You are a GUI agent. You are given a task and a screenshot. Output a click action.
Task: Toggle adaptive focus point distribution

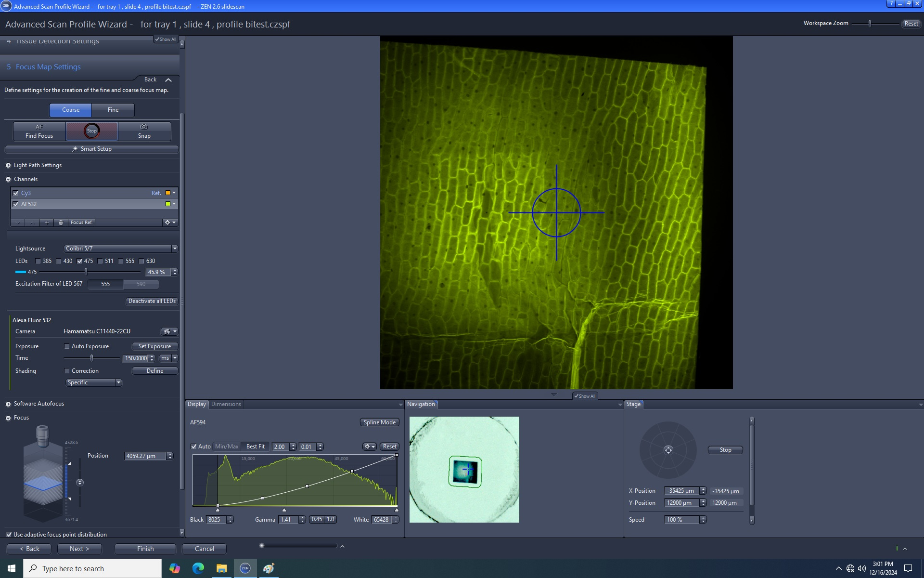[x=9, y=535]
